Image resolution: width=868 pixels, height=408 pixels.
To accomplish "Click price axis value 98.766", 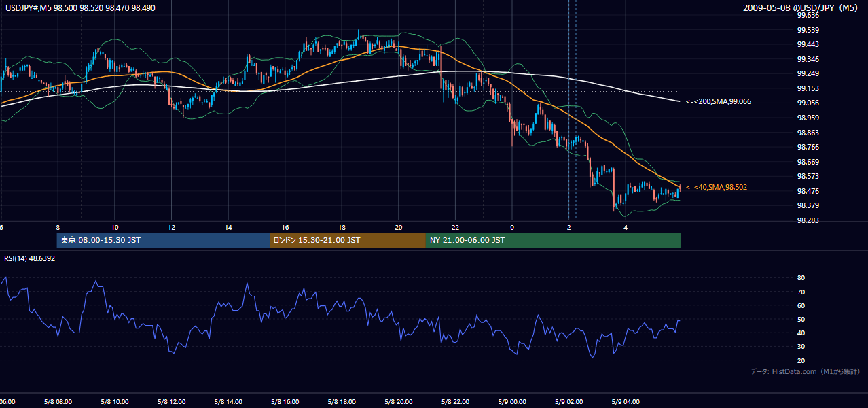I will click(808, 147).
